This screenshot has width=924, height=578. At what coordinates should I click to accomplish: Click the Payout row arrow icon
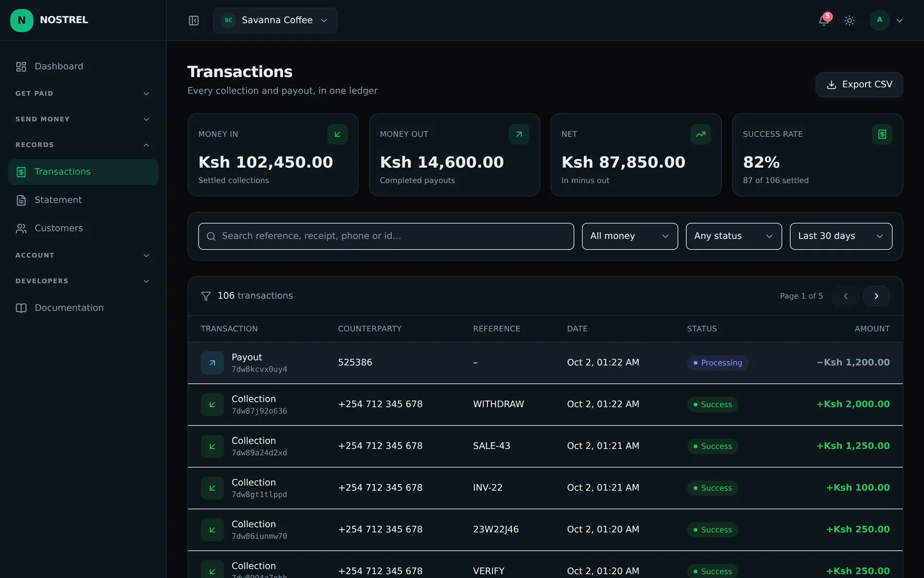click(x=212, y=363)
